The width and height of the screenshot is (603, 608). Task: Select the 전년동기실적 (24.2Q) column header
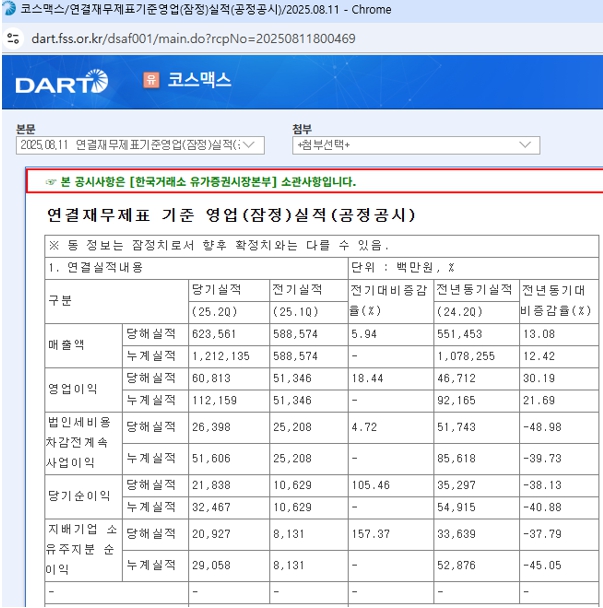[475, 300]
